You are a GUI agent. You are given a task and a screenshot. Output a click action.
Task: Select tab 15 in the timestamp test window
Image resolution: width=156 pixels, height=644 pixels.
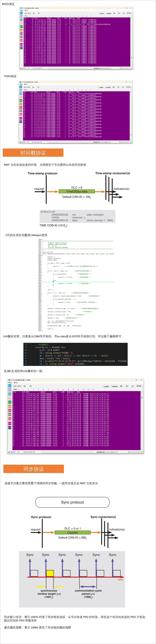(x=93, y=390)
